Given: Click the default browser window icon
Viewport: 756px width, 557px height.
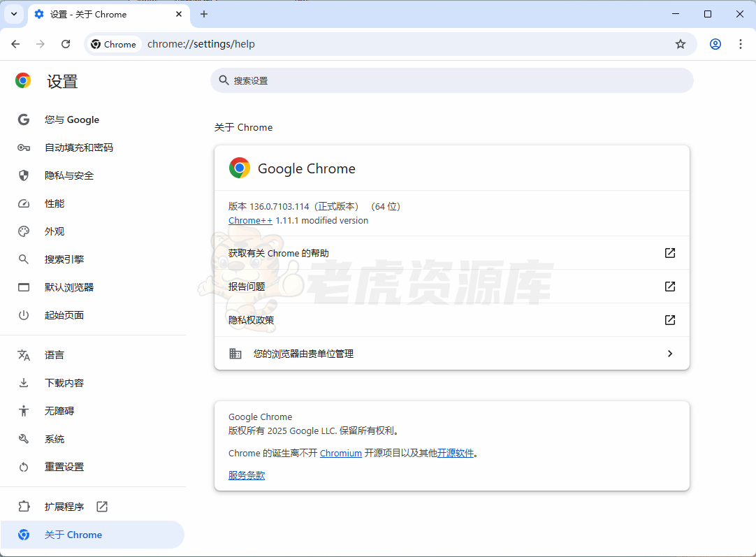Looking at the screenshot, I should (x=24, y=287).
